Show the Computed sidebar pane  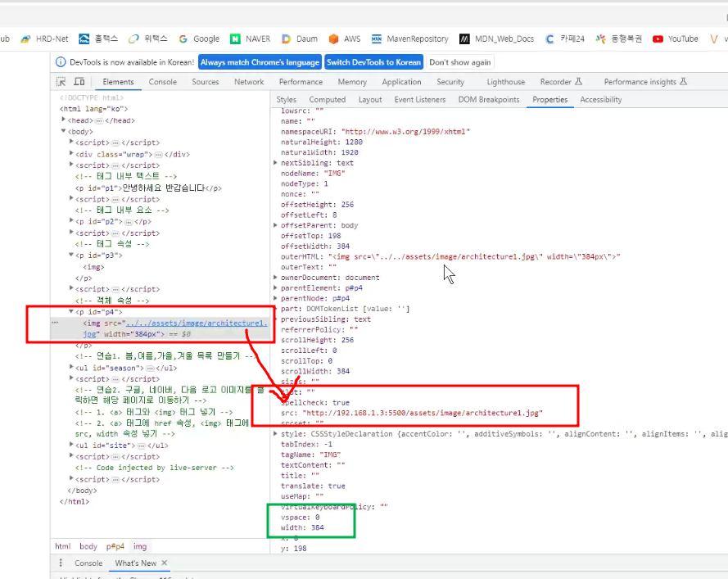[x=328, y=99]
